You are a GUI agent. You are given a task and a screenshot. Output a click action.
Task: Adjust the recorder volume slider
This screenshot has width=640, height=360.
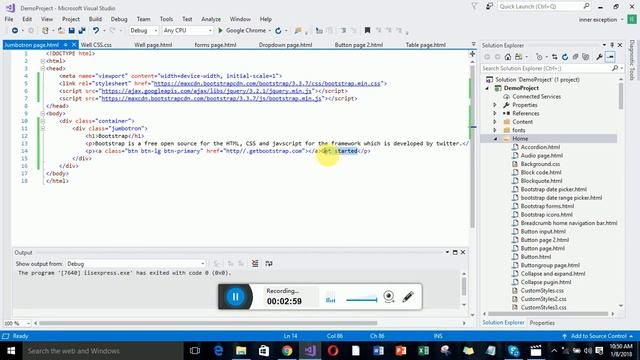click(x=362, y=299)
